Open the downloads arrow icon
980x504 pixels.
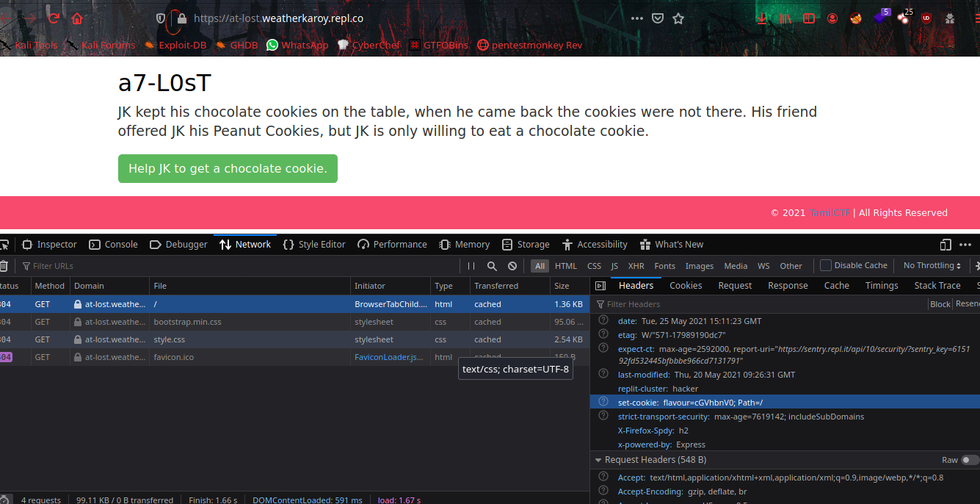tap(762, 18)
